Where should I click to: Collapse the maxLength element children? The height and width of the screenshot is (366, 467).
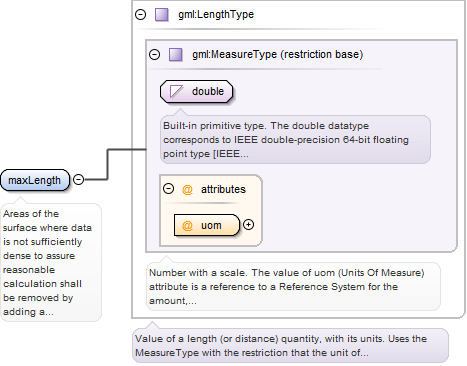[x=78, y=180]
